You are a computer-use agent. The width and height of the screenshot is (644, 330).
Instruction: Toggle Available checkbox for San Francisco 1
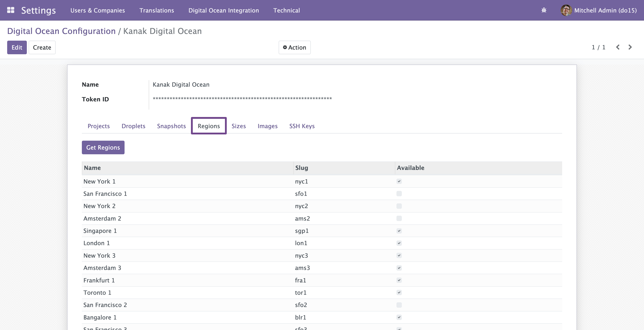pyautogui.click(x=399, y=194)
